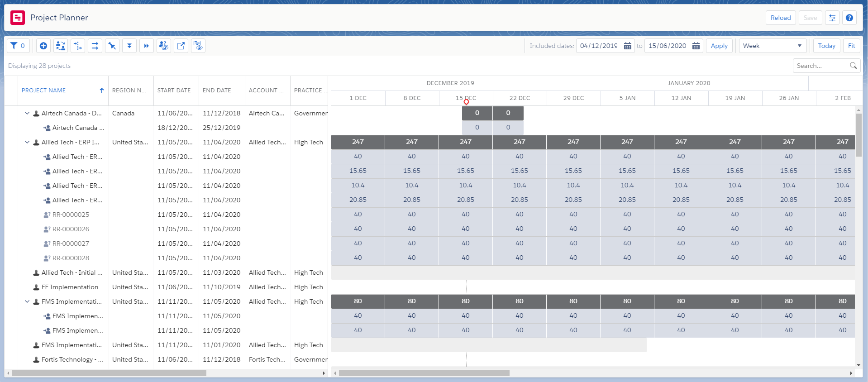Image resolution: width=868 pixels, height=382 pixels.
Task: Collapse the Allied Tech - ERP project row
Action: (27, 142)
